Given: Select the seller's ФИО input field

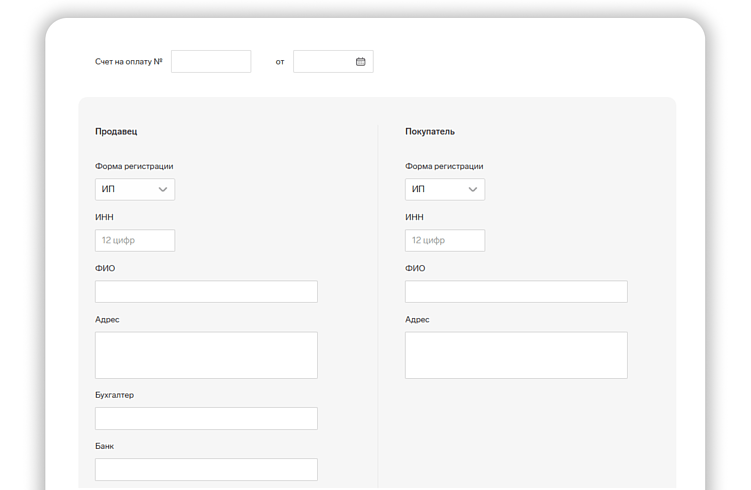Looking at the screenshot, I should pos(206,292).
